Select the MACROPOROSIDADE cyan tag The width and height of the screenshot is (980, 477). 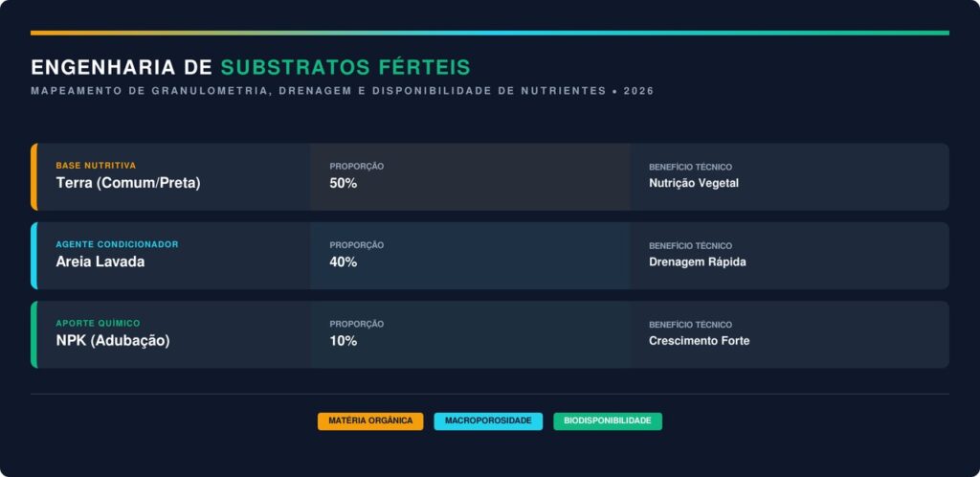[488, 420]
